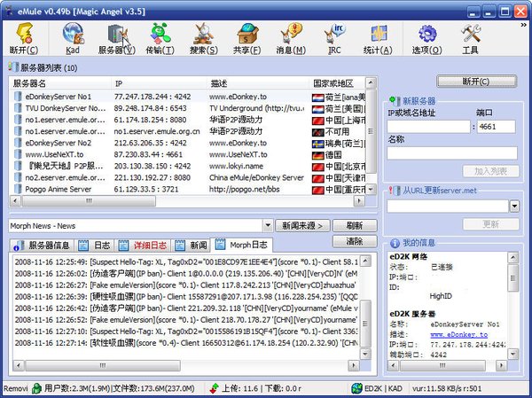The height and width of the screenshot is (398, 532).
Task: Click the log pane horizontal scrollbar thumb
Action: pyautogui.click(x=103, y=365)
